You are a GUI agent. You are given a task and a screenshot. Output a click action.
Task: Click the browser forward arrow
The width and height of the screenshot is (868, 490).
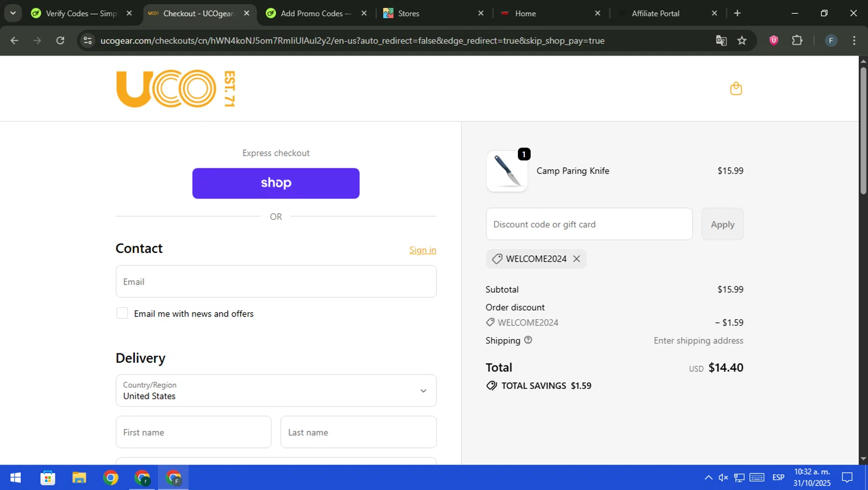pyautogui.click(x=37, y=40)
